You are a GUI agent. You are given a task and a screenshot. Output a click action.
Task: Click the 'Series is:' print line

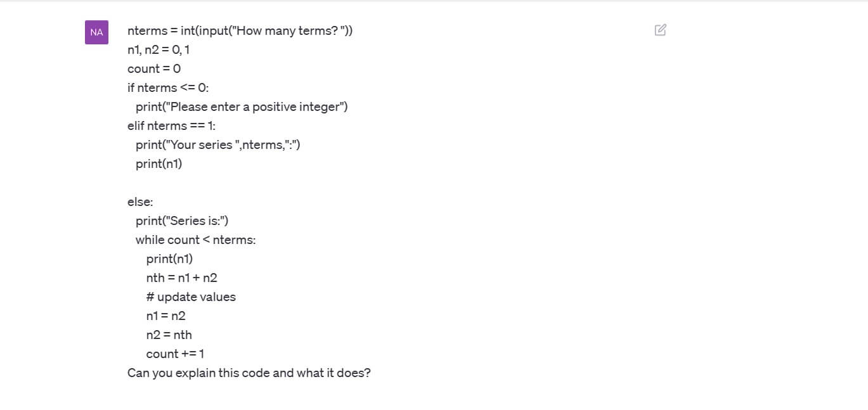click(x=182, y=221)
